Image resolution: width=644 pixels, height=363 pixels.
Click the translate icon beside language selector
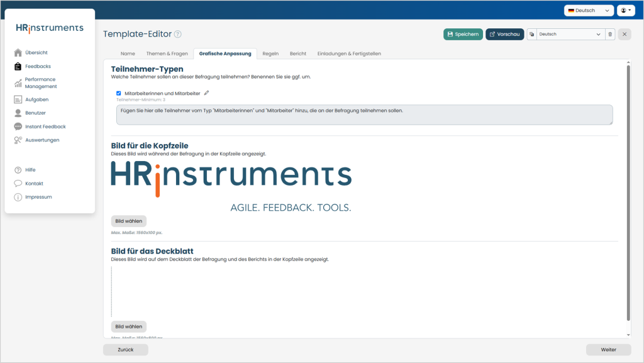[x=531, y=34]
